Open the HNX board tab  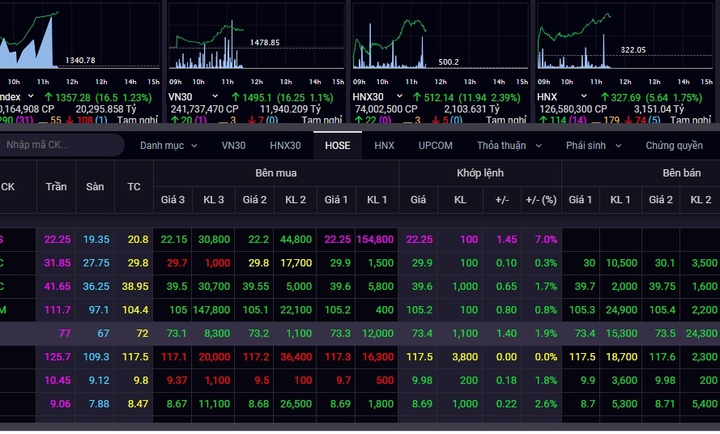[x=384, y=145]
